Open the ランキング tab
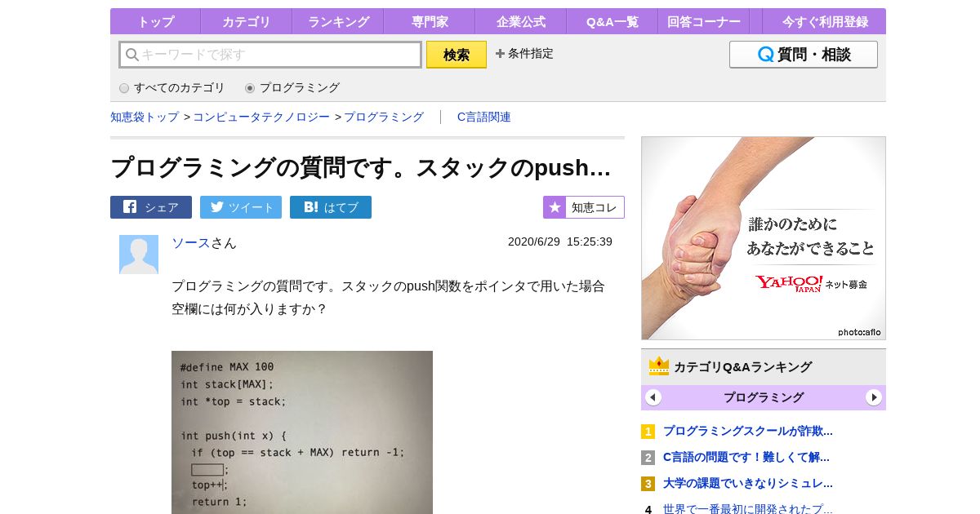 pyautogui.click(x=338, y=22)
